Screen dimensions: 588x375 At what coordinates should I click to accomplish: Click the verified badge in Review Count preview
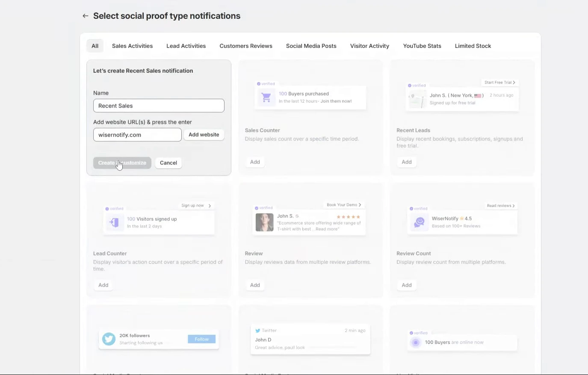418,208
